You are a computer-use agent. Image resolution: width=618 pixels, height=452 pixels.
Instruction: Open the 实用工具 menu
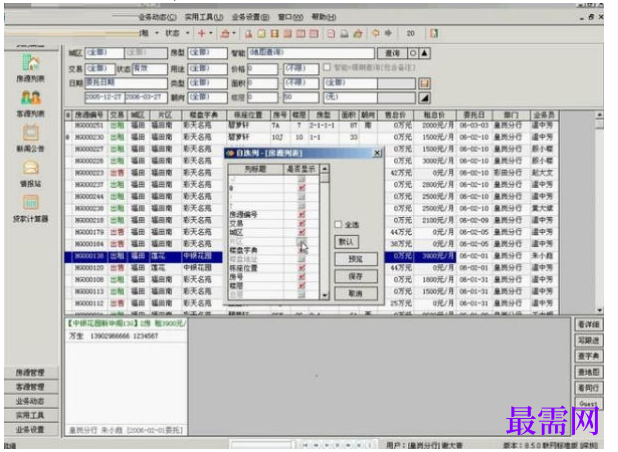point(204,17)
